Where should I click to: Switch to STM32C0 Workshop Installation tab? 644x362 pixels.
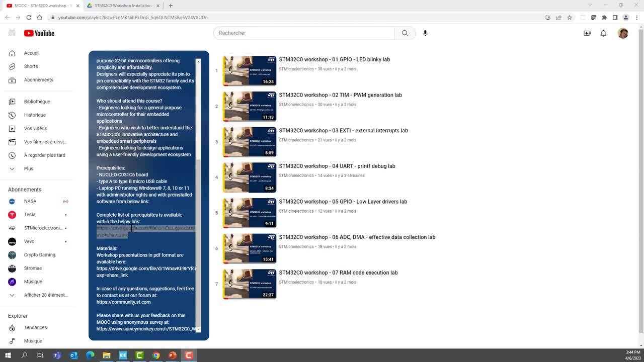pyautogui.click(x=123, y=6)
